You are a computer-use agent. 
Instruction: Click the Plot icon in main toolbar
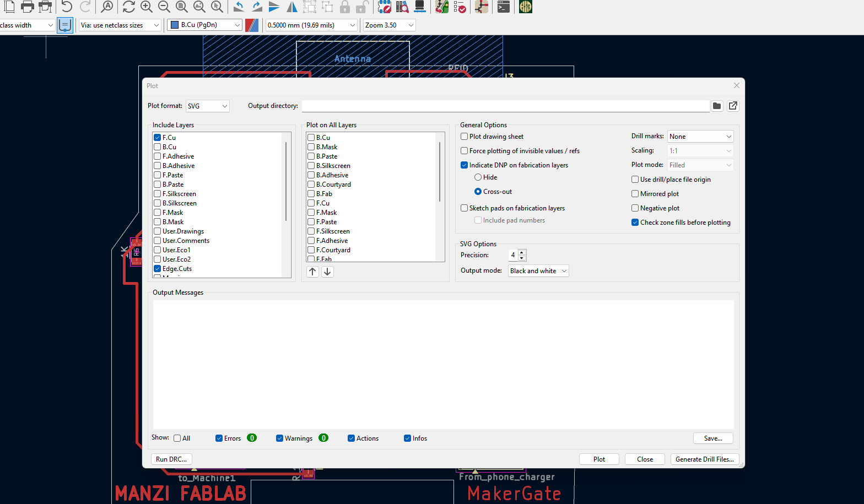click(x=45, y=7)
